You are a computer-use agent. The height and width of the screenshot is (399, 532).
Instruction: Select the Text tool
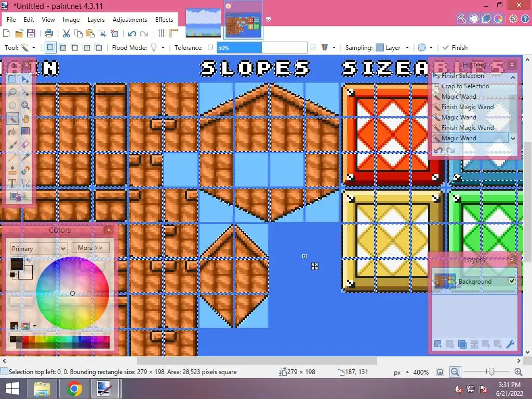pos(12,183)
